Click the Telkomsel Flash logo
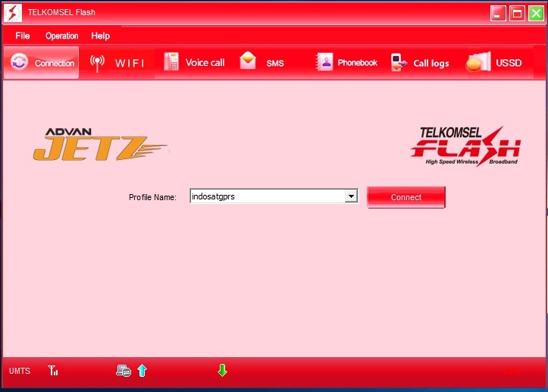This screenshot has height=392, width=548. (466, 146)
